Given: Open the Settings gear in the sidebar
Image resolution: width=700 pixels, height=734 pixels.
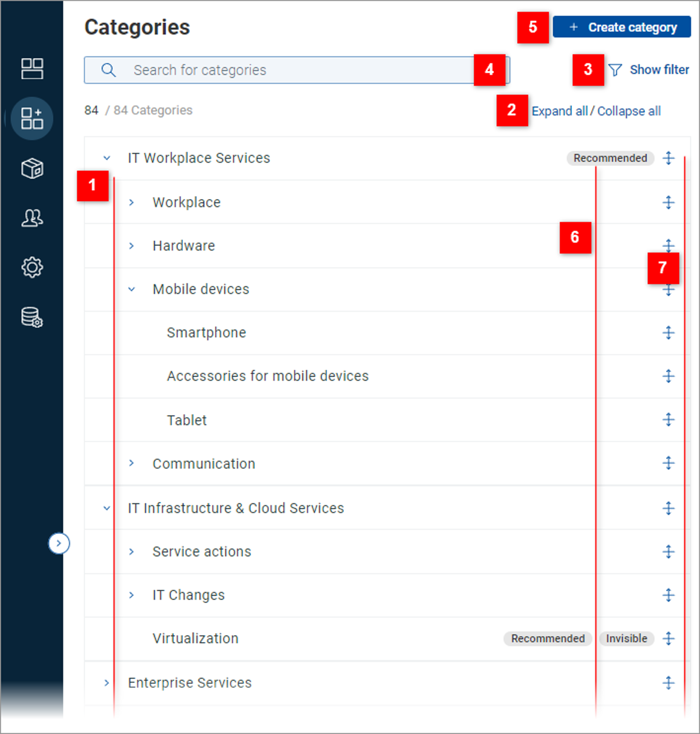Looking at the screenshot, I should pyautogui.click(x=32, y=267).
